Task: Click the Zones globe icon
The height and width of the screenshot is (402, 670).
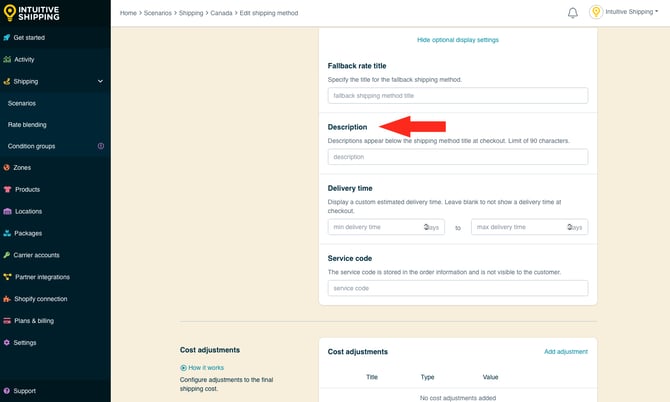Action: pos(6,167)
